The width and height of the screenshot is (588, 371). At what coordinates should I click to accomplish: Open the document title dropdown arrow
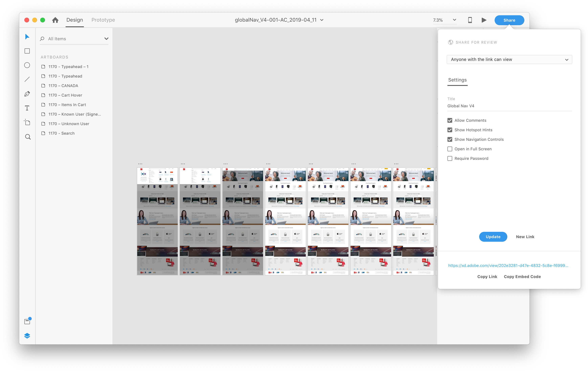[322, 20]
